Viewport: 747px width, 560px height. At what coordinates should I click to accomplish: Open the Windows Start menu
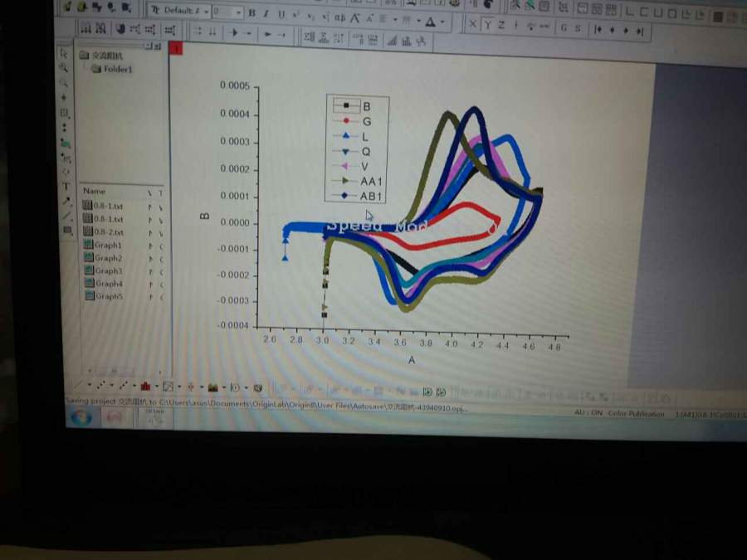tap(81, 417)
